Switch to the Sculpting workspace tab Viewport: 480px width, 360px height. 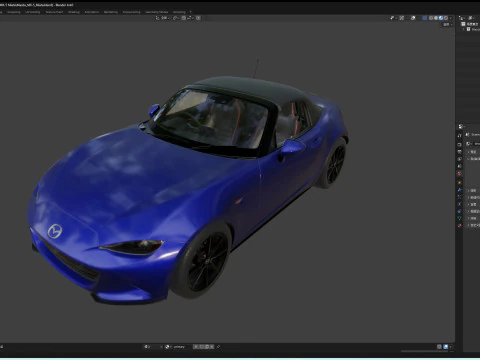click(14, 12)
